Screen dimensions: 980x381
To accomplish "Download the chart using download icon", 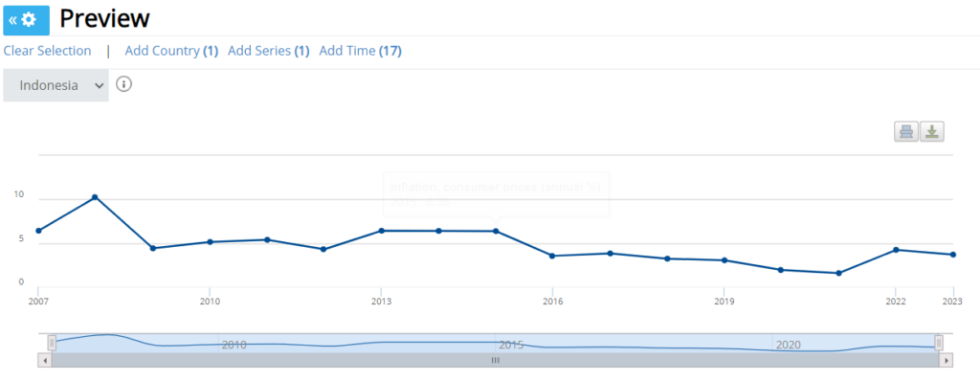I will point(932,131).
